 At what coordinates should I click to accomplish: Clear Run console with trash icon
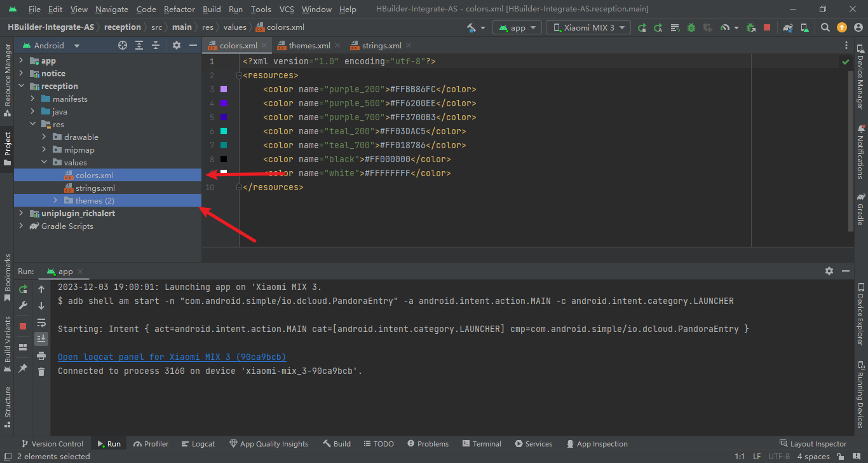(41, 371)
